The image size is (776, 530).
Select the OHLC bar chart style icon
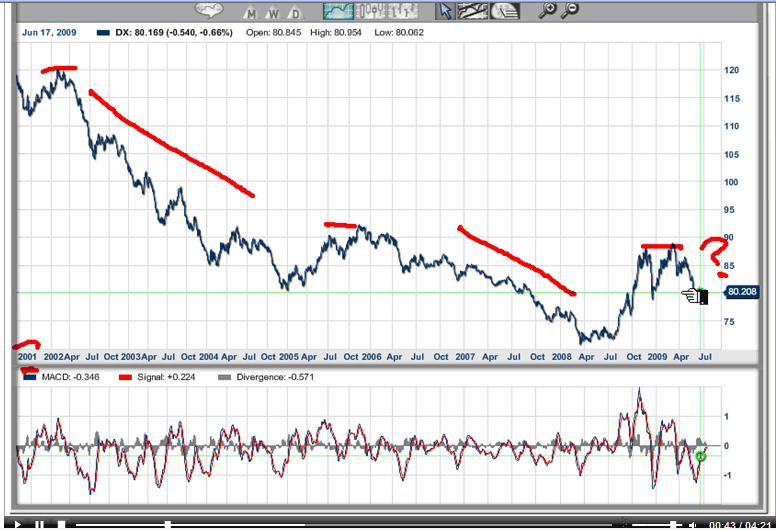[402, 11]
